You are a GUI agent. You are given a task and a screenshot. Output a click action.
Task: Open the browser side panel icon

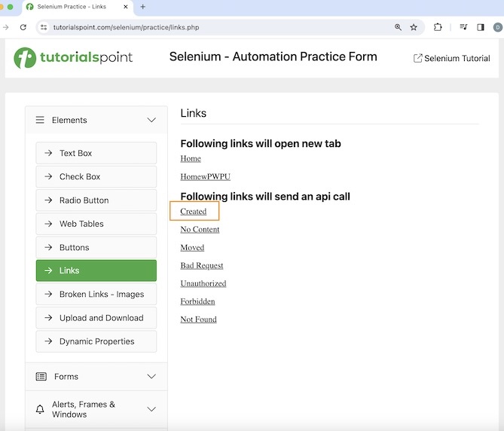pos(481,27)
